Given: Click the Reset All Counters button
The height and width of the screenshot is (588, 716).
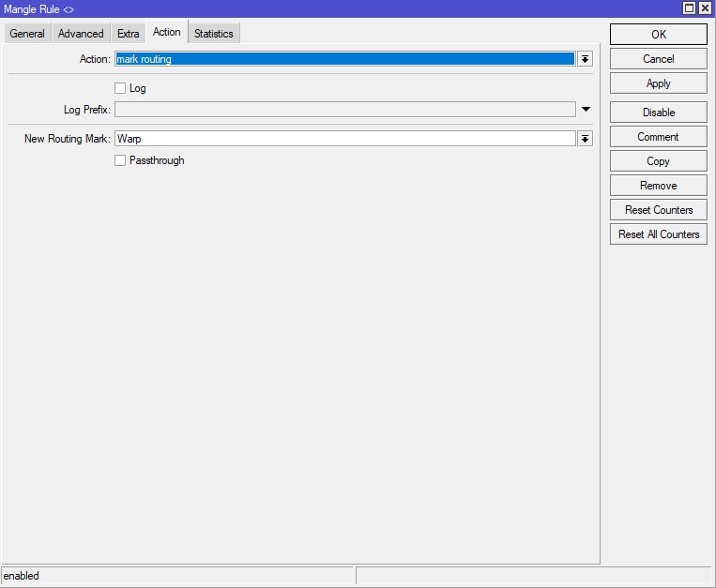Looking at the screenshot, I should pos(659,234).
